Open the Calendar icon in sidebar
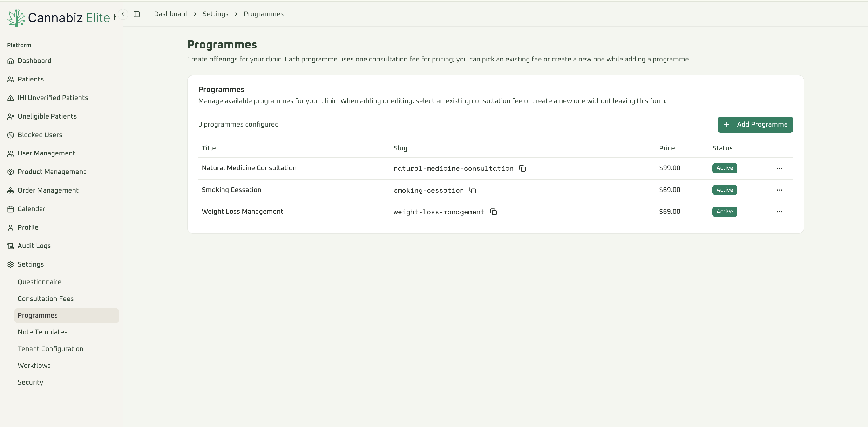868x427 pixels. [10, 209]
